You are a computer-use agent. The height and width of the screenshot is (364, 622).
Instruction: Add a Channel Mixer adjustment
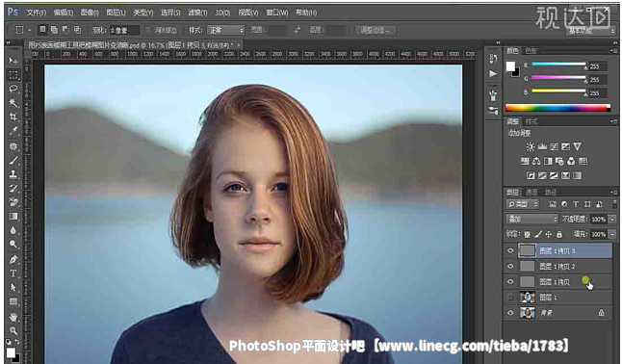click(x=571, y=161)
